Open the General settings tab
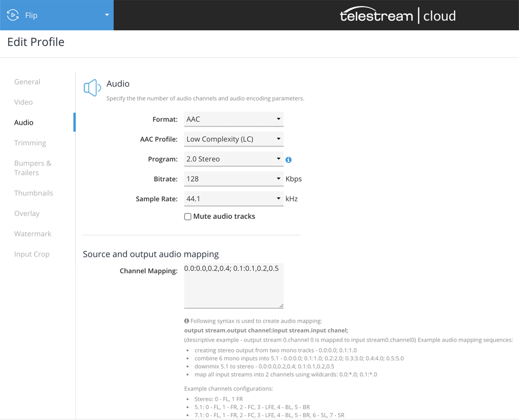The image size is (519, 420). [x=27, y=82]
